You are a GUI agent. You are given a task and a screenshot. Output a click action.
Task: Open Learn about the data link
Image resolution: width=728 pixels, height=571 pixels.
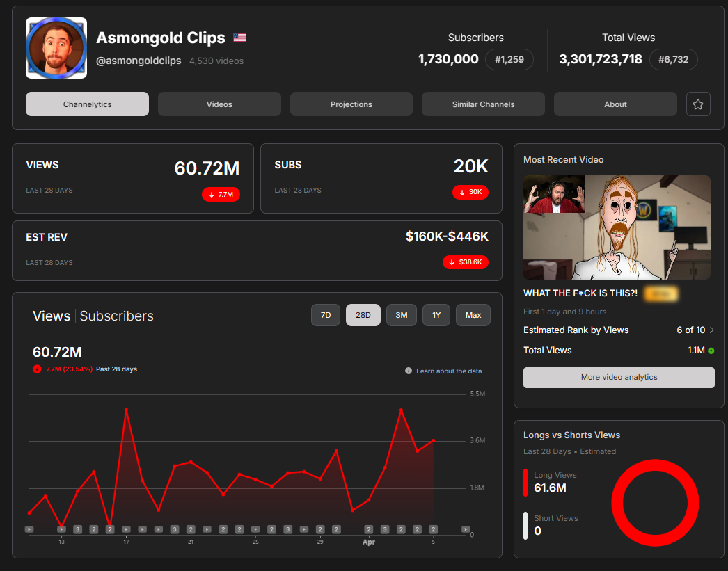click(448, 371)
